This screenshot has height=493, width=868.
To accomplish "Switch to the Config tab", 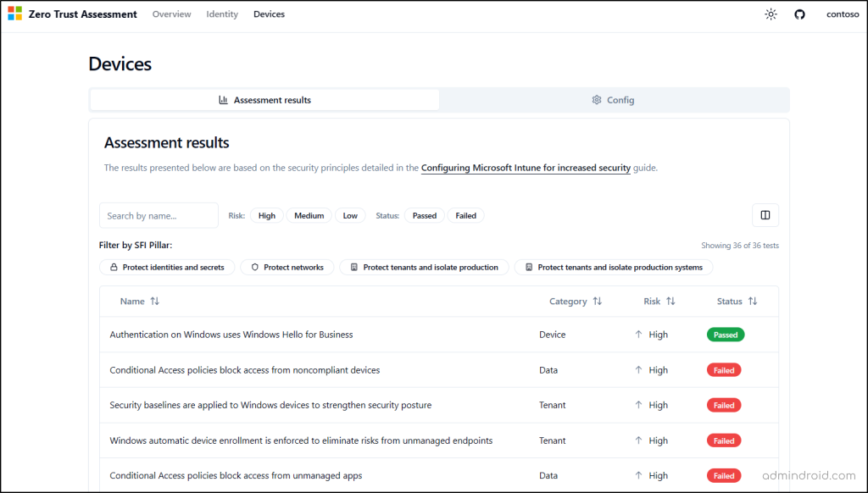I will [613, 100].
